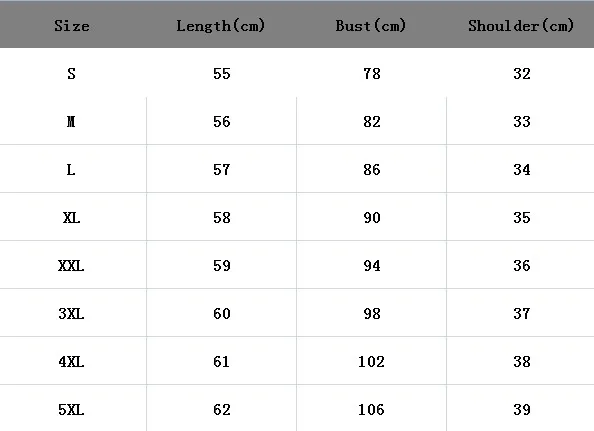594x431 pixels.
Task: Select the bust value 102
Action: pos(371,362)
